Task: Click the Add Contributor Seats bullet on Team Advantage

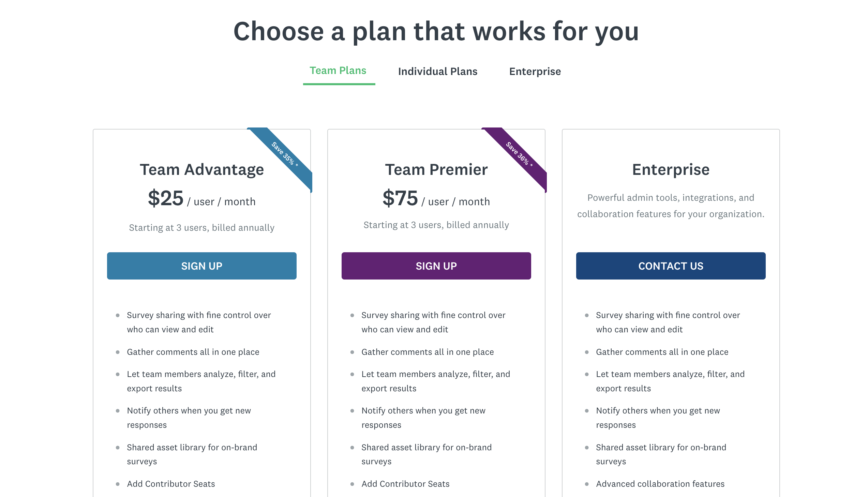Action: tap(171, 484)
